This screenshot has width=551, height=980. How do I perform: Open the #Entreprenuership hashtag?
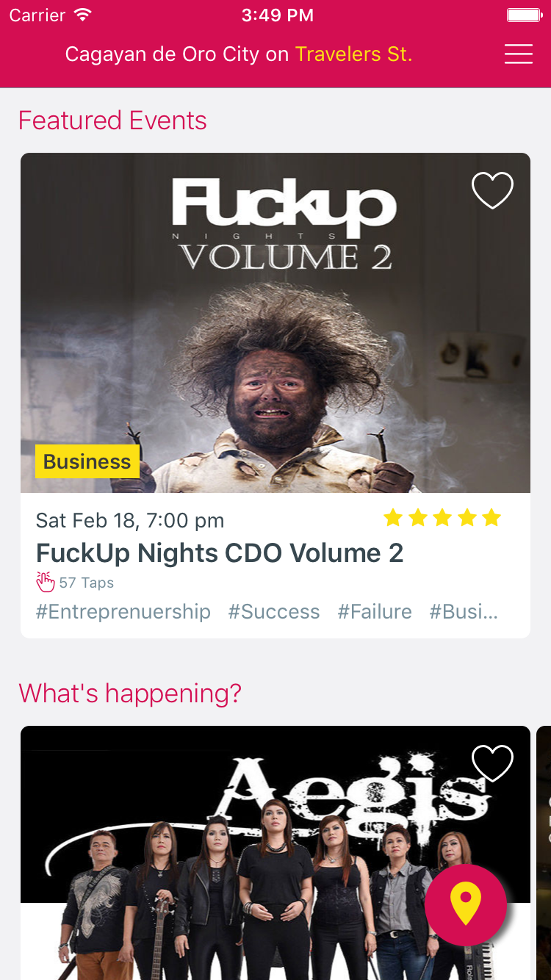(123, 611)
